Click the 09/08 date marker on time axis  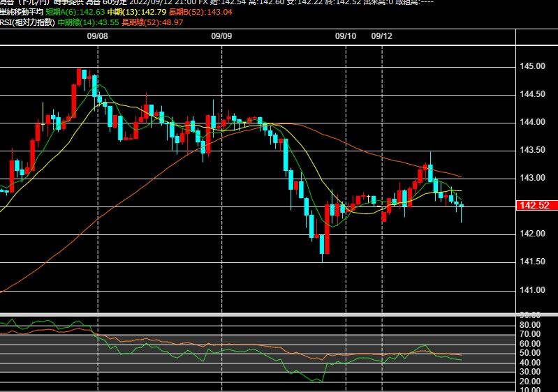(x=97, y=36)
